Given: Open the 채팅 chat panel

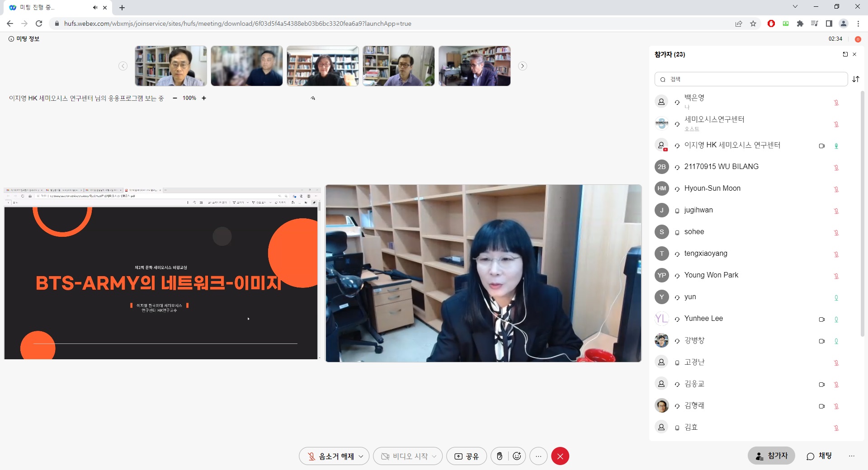Looking at the screenshot, I should 819,456.
